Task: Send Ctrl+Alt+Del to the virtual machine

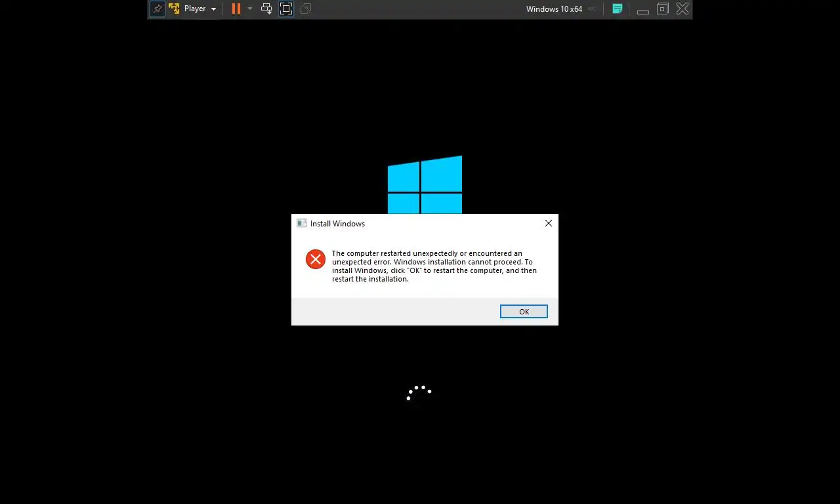Action: pyautogui.click(x=266, y=9)
